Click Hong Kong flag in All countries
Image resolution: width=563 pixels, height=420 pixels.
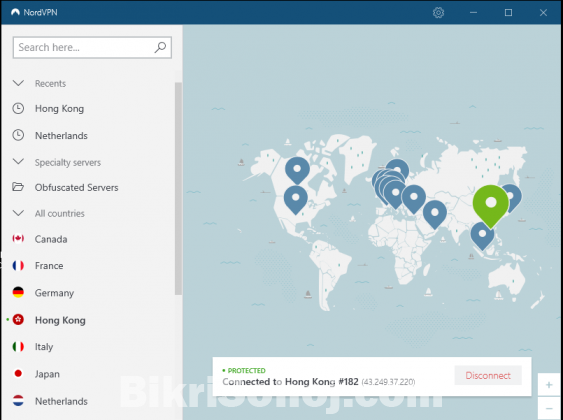point(18,319)
